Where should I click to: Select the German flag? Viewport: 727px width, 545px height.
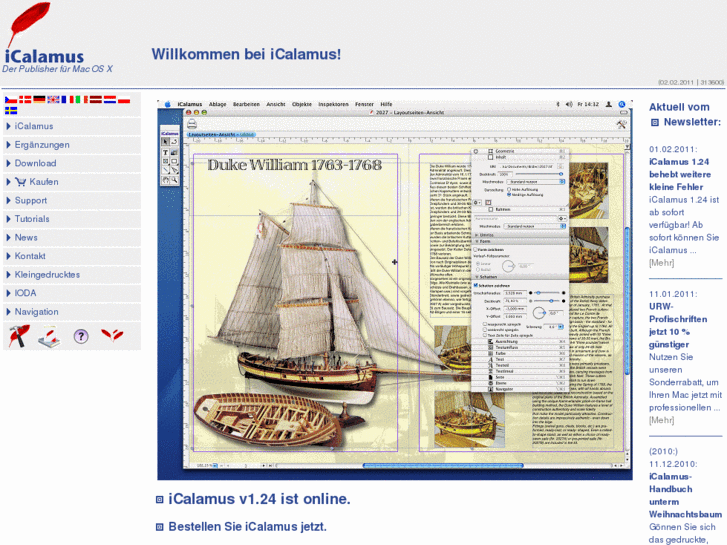coord(39,99)
